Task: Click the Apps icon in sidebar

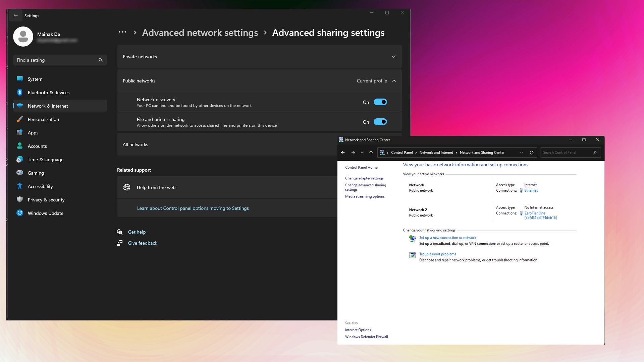Action: [20, 133]
